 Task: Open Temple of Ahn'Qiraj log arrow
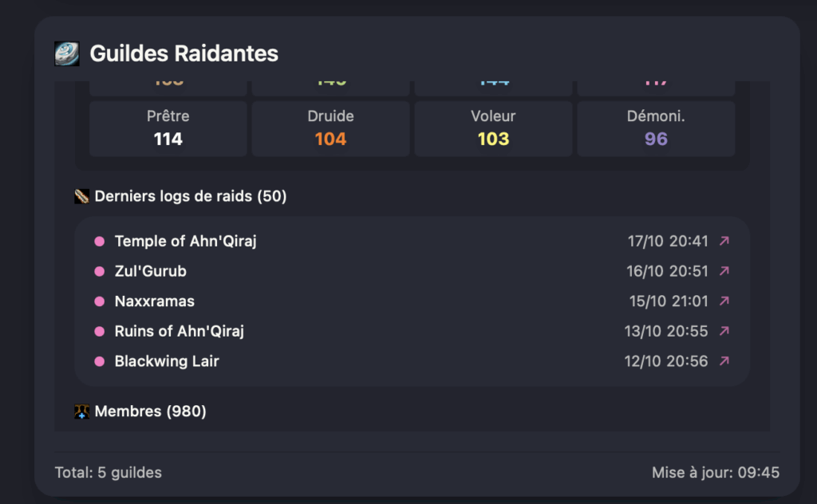click(x=724, y=241)
